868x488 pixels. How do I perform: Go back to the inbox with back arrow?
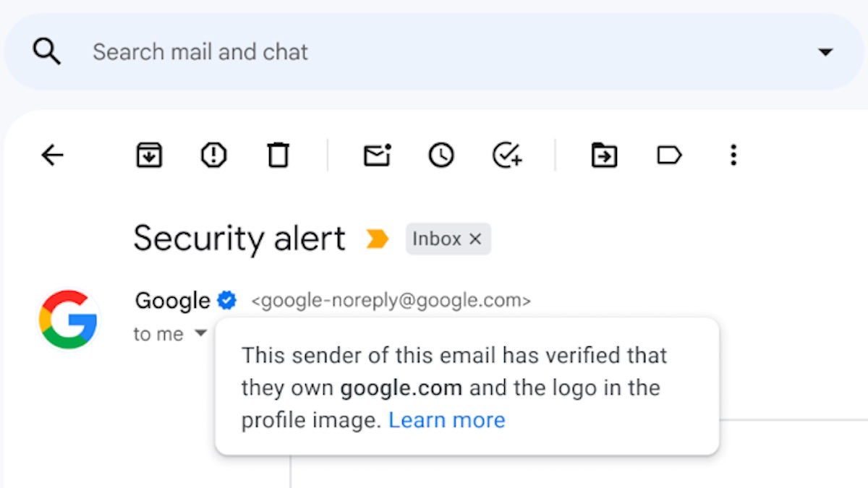click(x=51, y=155)
